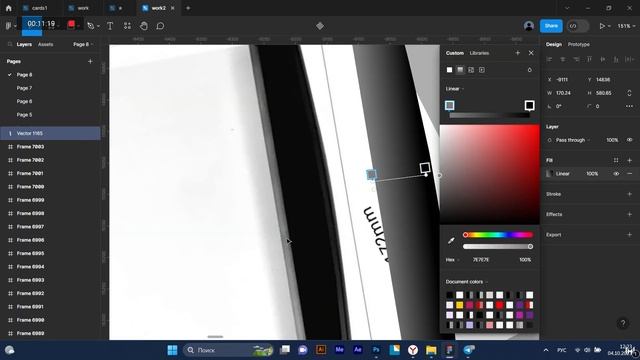
Task: Click the hue slider
Action: (x=498, y=235)
